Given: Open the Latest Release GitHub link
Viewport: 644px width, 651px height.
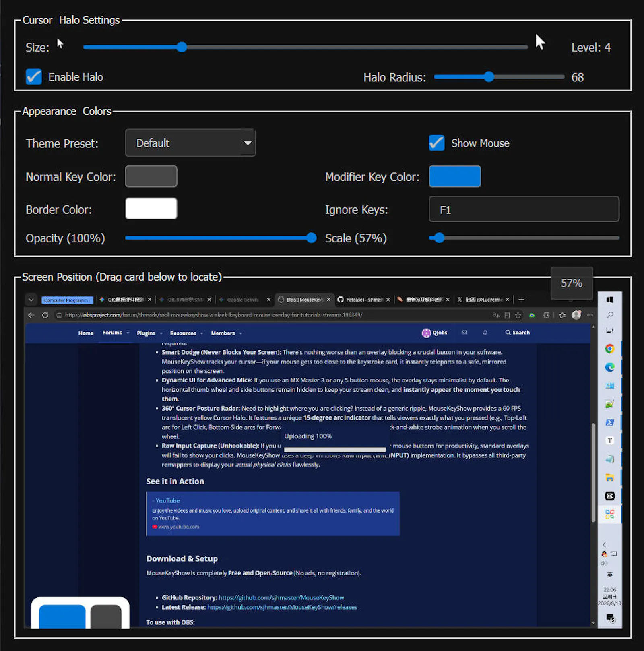Looking at the screenshot, I should [x=282, y=607].
